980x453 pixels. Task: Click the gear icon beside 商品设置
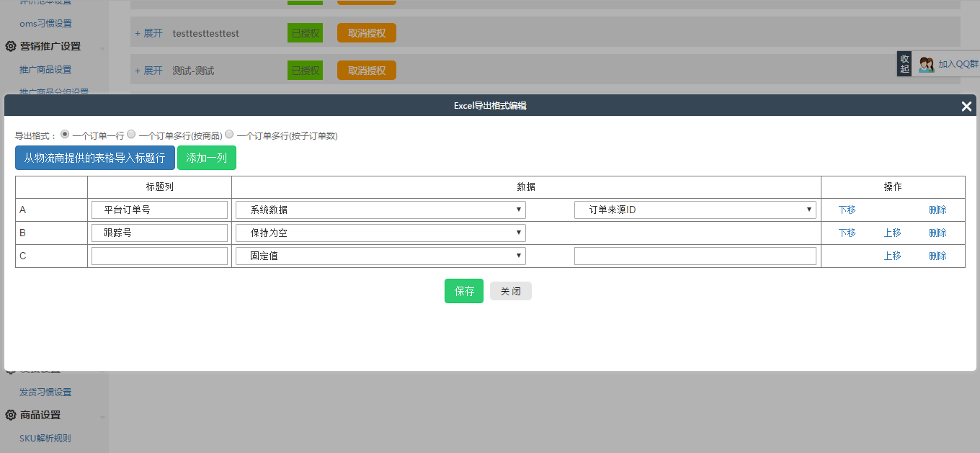(x=11, y=415)
